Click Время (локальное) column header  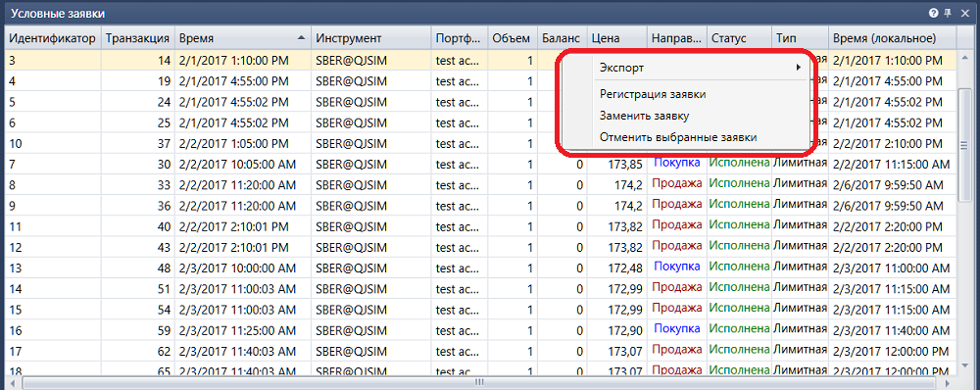[892, 38]
